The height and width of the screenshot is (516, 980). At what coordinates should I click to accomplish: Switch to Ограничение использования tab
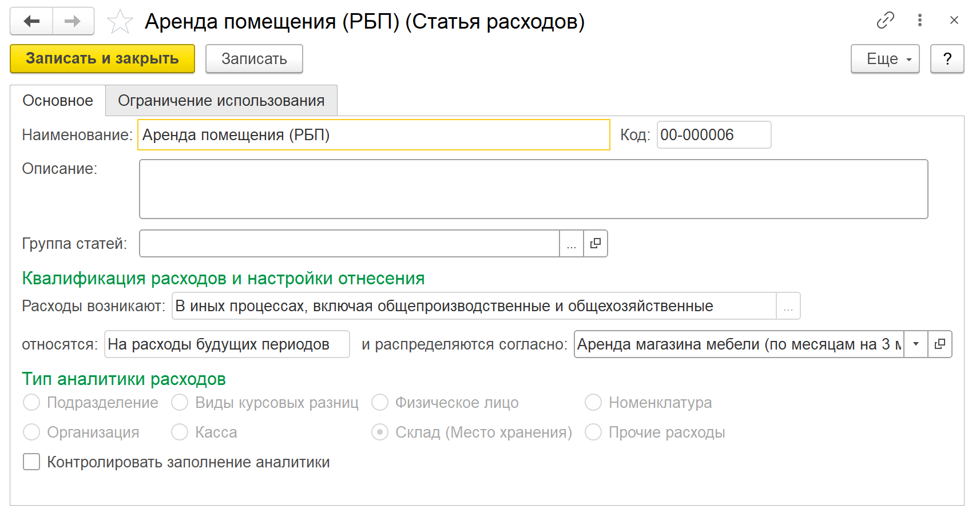click(x=221, y=101)
